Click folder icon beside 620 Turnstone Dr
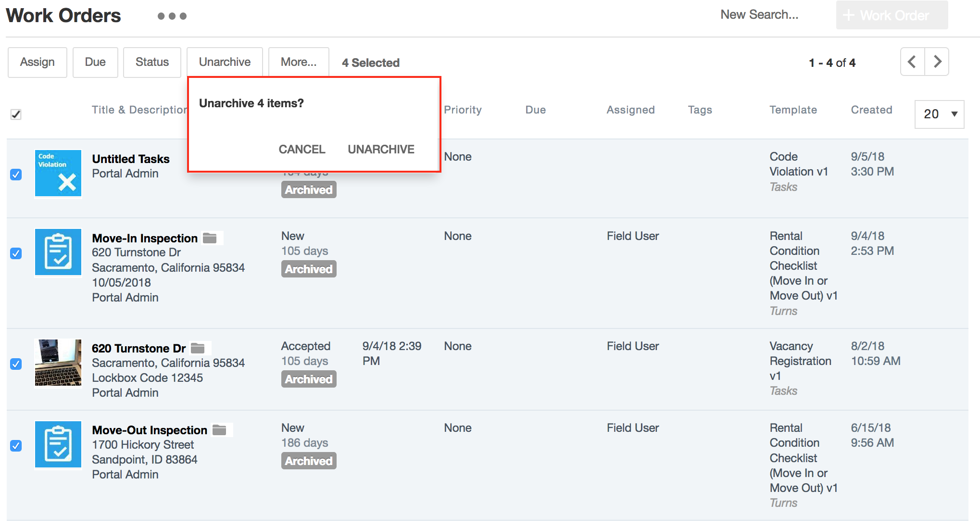980x528 pixels. [198, 348]
